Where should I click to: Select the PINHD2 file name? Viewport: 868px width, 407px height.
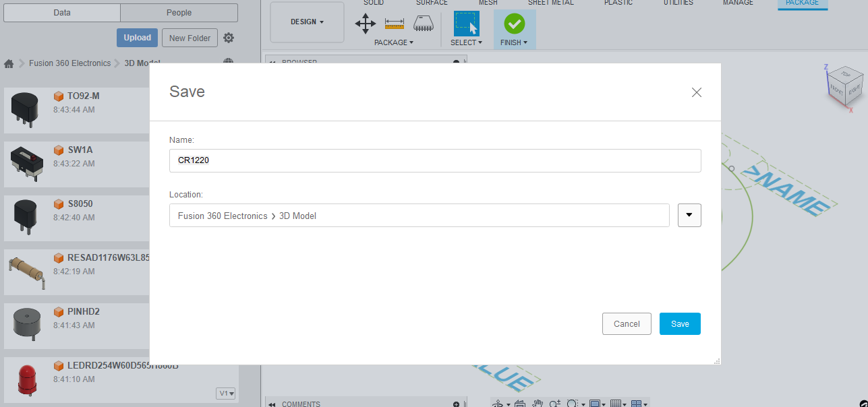pos(84,312)
